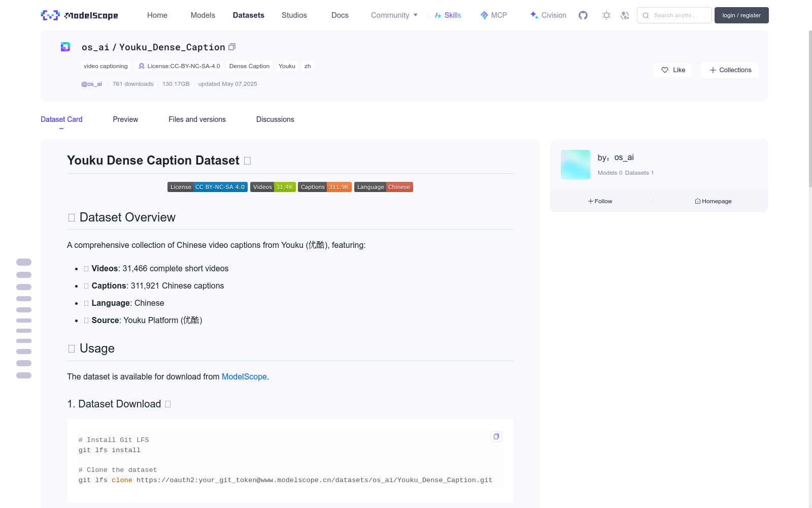Select the video captioning tag
Viewport: 812px width, 508px height.
pos(106,66)
